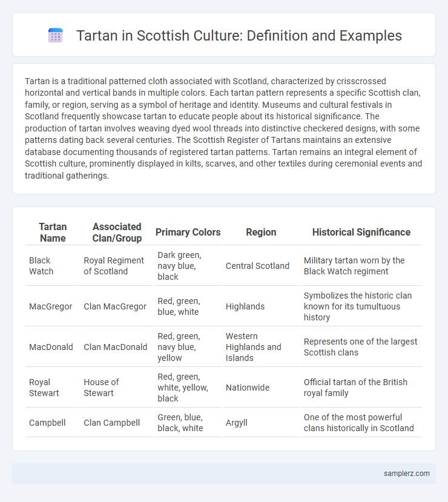Click 'Official tartan of the British royal family'
Image resolution: width=448 pixels, height=502 pixels.
pos(361,388)
